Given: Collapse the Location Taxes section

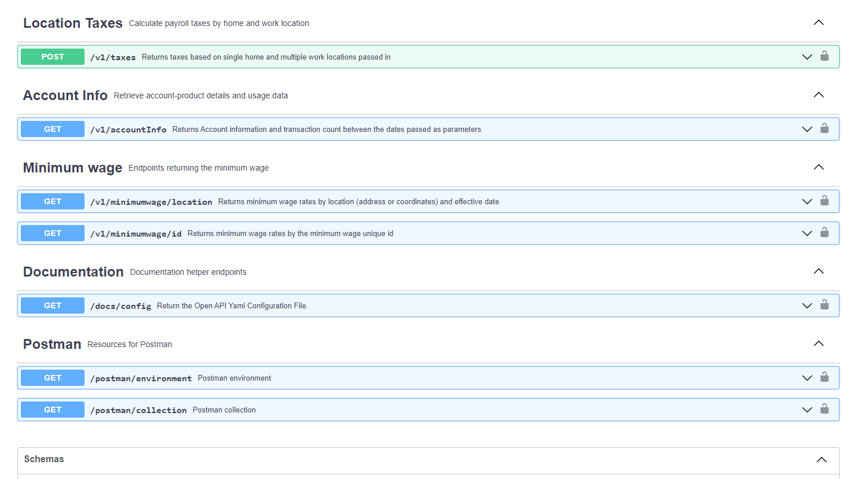Looking at the screenshot, I should pos(818,23).
